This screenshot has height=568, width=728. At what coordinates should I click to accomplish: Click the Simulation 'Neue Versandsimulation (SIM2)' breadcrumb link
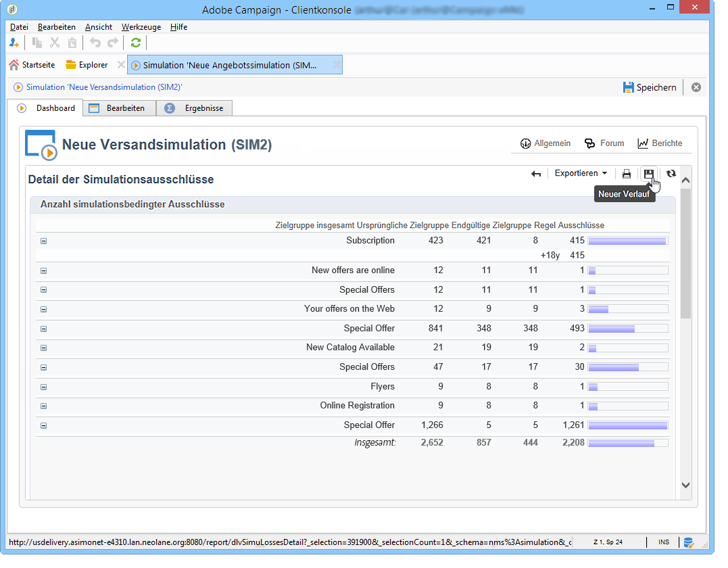click(x=104, y=87)
